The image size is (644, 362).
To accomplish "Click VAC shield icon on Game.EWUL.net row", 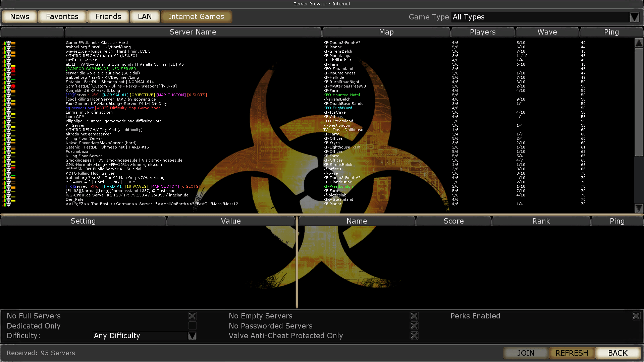I will point(9,43).
